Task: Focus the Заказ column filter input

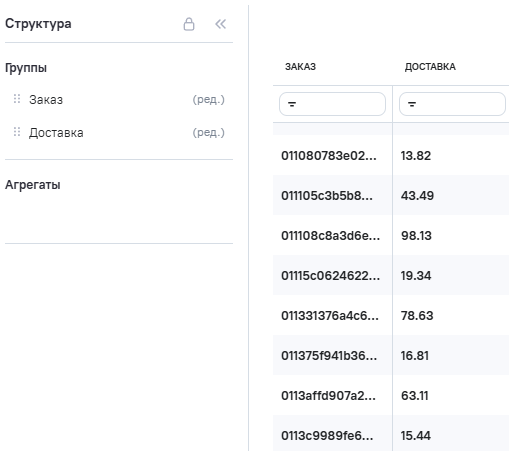Action: [x=332, y=104]
